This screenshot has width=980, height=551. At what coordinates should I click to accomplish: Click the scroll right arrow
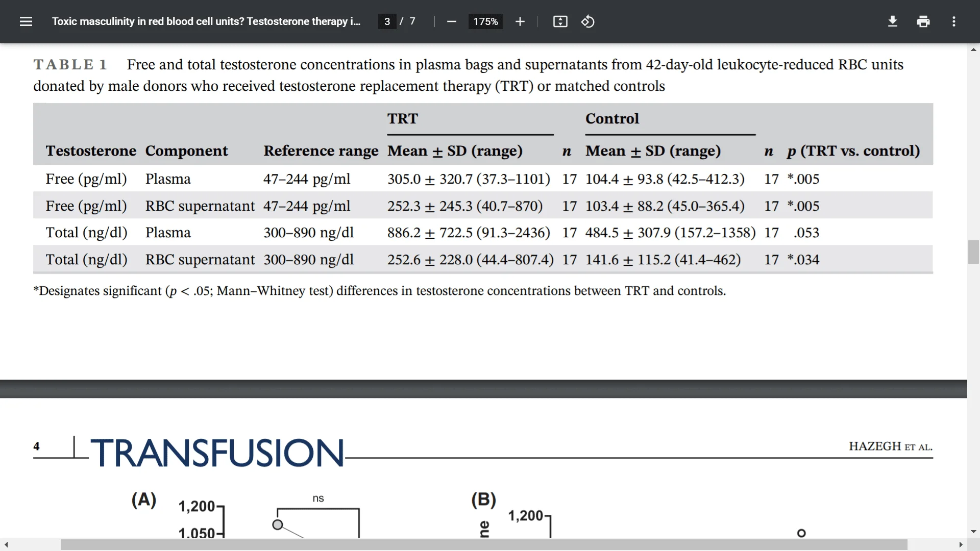coord(961,545)
